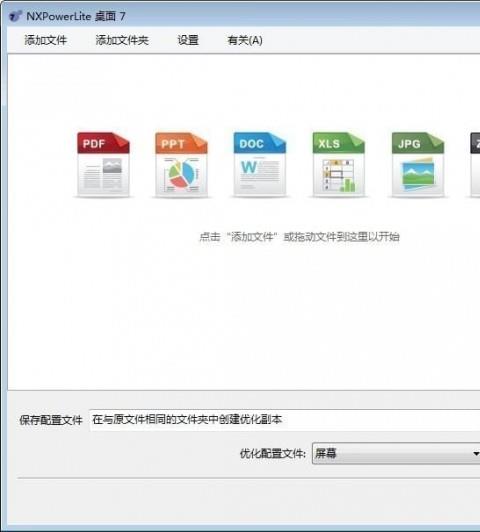Click the blue DOC file type icon

point(260,164)
